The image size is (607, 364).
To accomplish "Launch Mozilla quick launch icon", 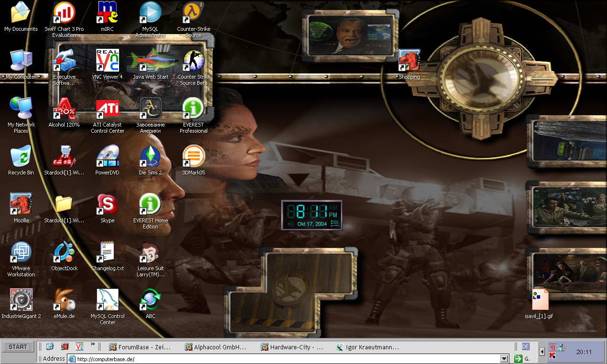I will (x=65, y=346).
